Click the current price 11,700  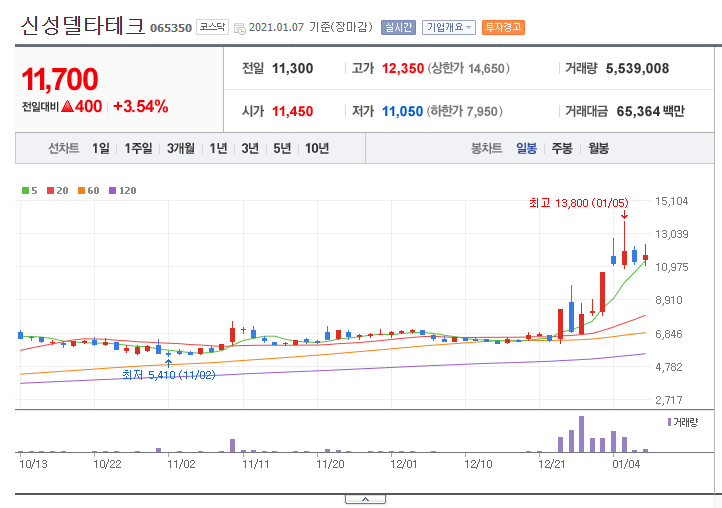pyautogui.click(x=60, y=79)
